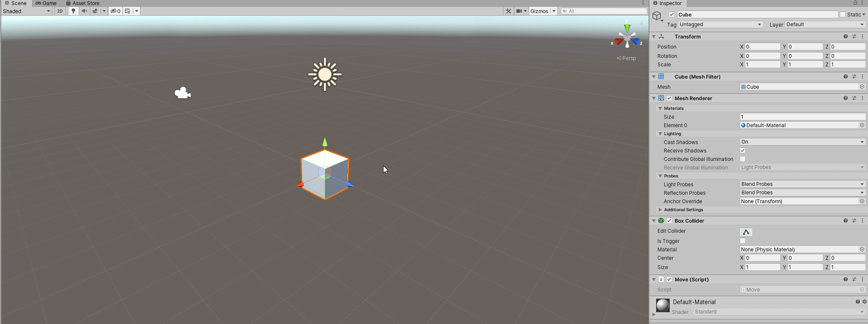Uncheck Receive Shadows checkbox
Viewport: 868px width, 324px height.
743,150
